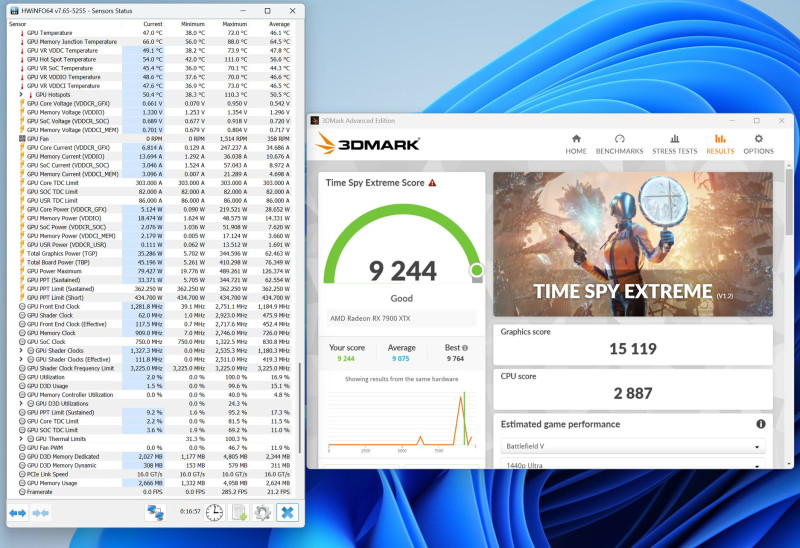Click the Average column header in HWiNFO
Viewport: 800px width, 548px height.
[279, 24]
